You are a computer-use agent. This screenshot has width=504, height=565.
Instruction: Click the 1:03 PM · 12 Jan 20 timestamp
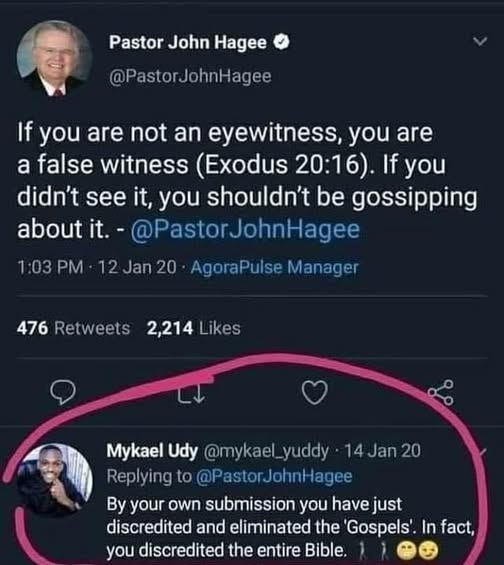(97, 267)
